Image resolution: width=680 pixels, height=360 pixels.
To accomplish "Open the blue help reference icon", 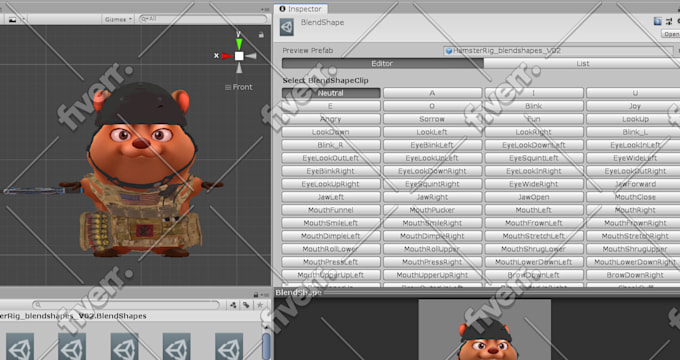I will click(x=658, y=21).
